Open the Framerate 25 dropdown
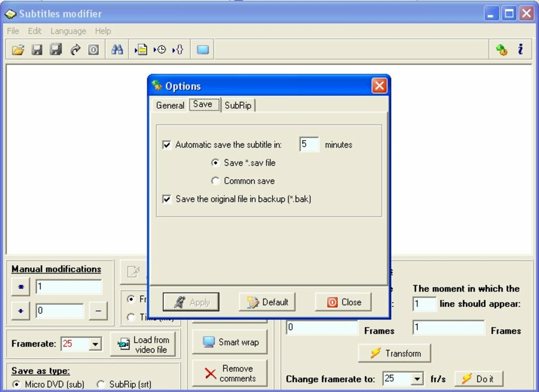Viewport: 539px width, 392px height. [x=95, y=344]
